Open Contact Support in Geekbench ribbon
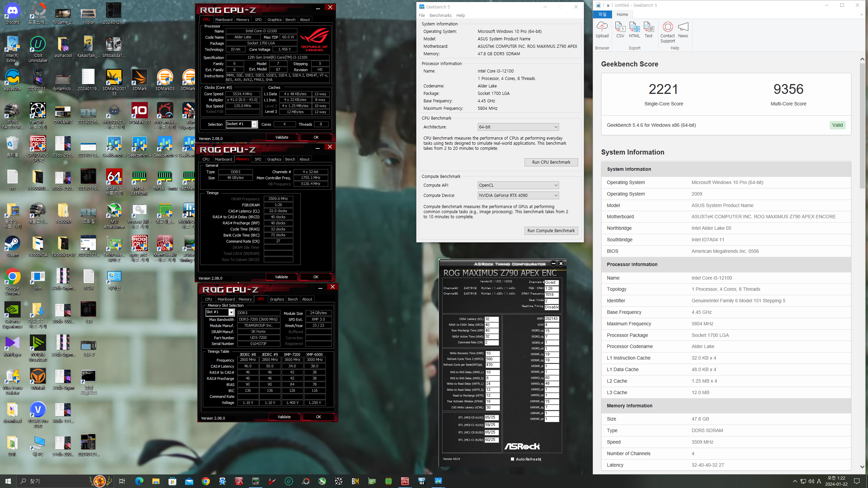This screenshot has height=488, width=868. (668, 32)
